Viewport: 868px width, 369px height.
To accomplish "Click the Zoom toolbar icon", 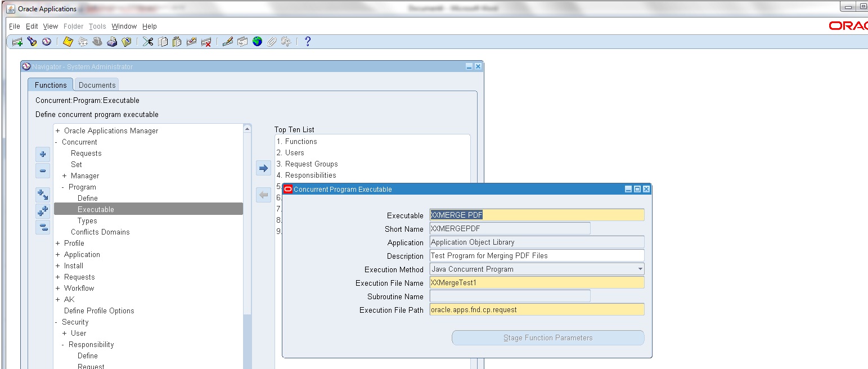I will click(x=242, y=42).
